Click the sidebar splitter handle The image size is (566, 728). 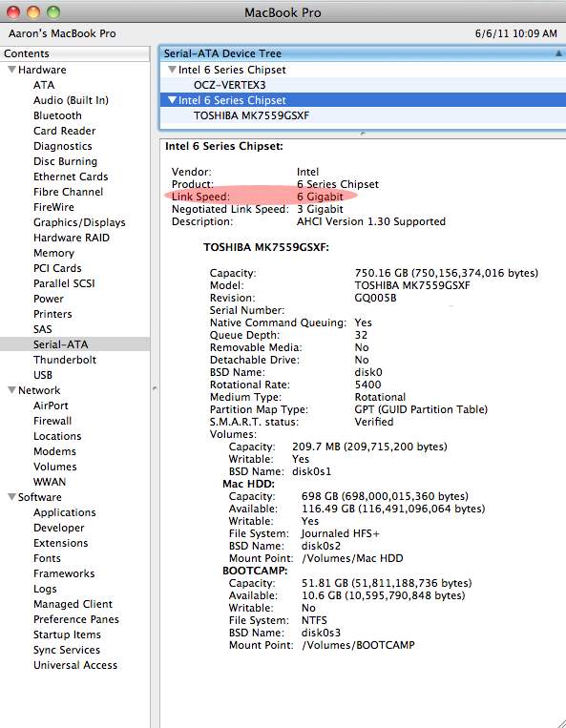[155, 388]
